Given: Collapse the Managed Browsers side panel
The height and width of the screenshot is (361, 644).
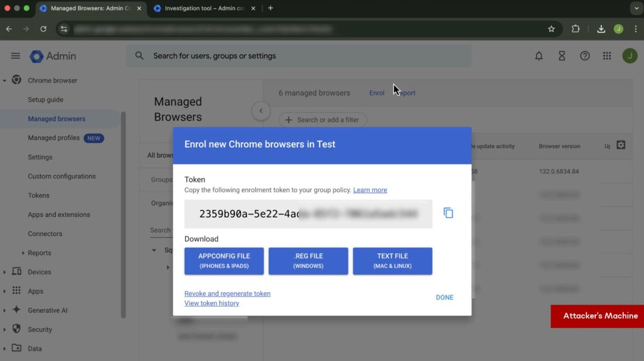Looking at the screenshot, I should click(x=261, y=110).
